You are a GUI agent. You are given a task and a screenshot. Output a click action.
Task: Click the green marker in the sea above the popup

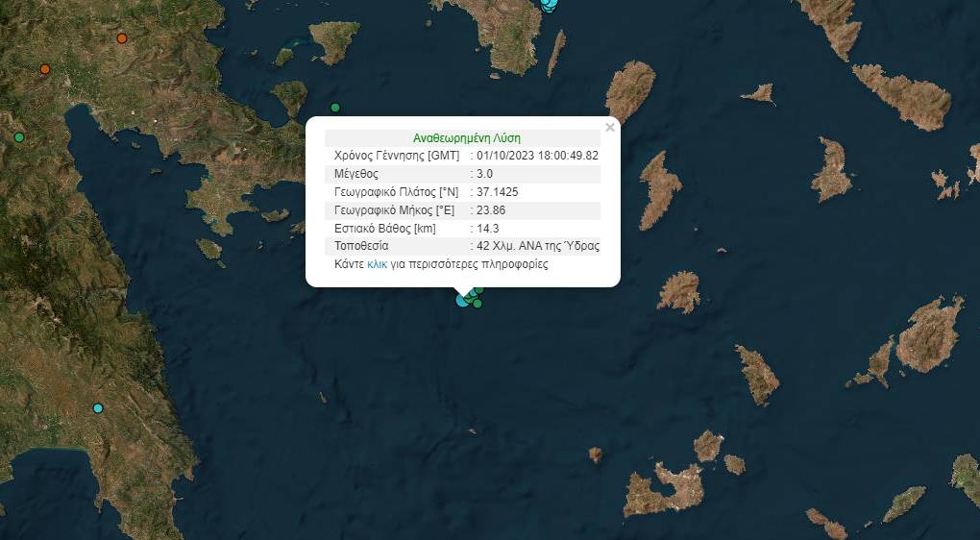click(335, 108)
